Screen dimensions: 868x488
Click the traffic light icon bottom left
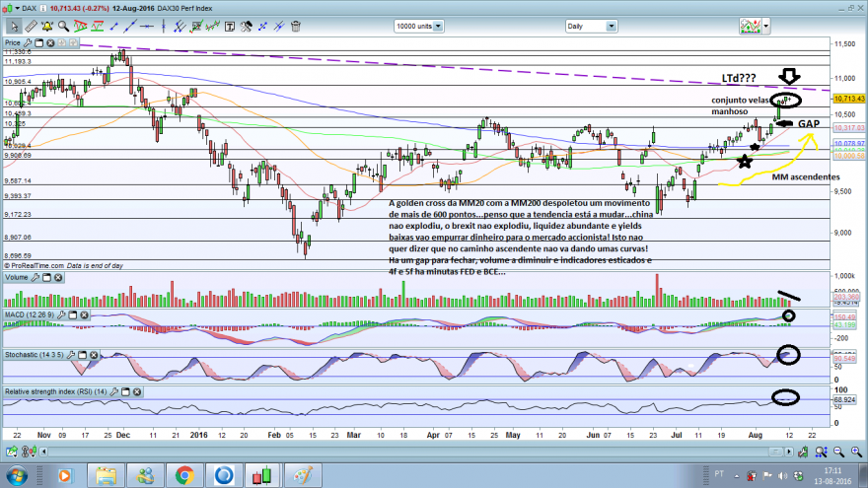click(29, 453)
